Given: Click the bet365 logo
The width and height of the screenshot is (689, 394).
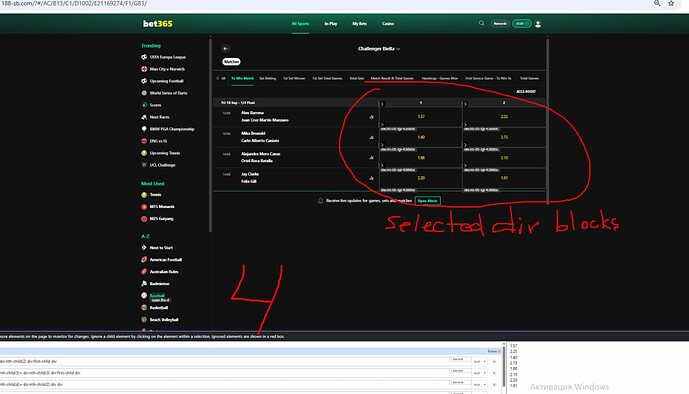Looking at the screenshot, I should coord(157,24).
